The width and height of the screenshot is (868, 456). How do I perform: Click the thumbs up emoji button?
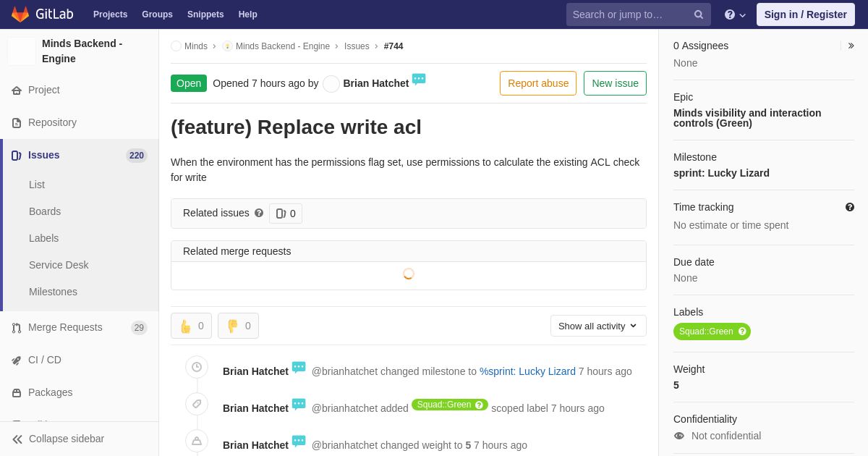click(x=191, y=326)
